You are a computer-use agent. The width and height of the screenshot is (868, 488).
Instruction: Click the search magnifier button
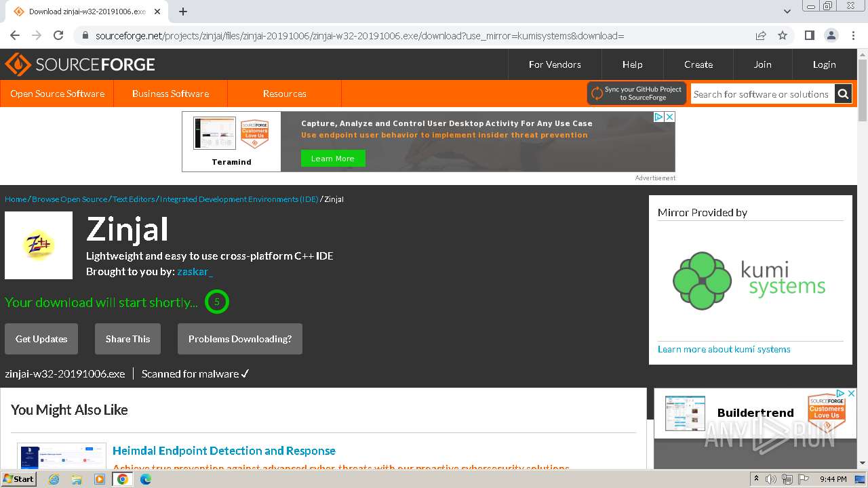pyautogui.click(x=843, y=94)
